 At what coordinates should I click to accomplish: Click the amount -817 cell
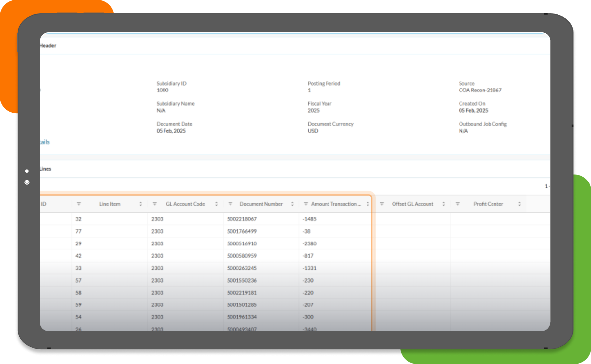(x=308, y=256)
